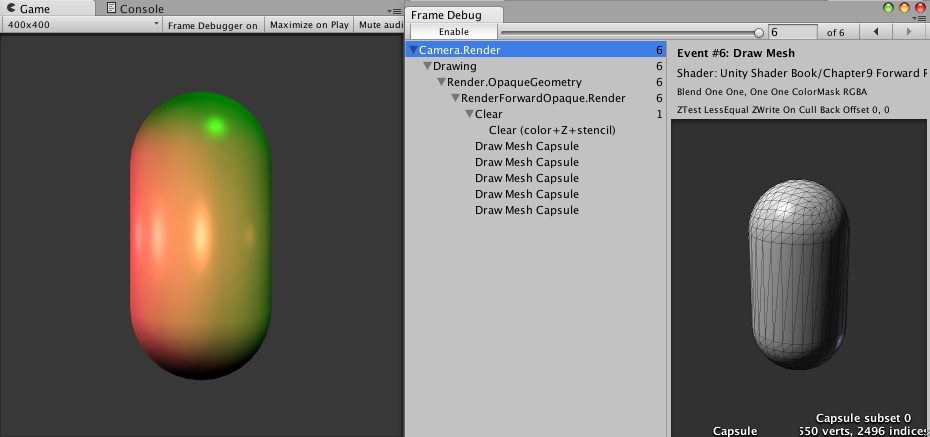
Task: Toggle Maximize on Play
Action: click(x=309, y=25)
